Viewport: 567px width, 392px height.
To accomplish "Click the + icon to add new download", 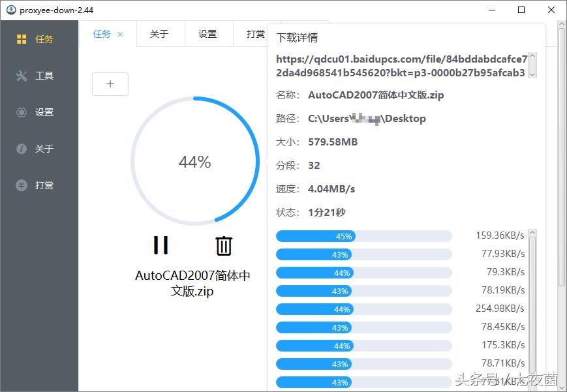I will [x=110, y=83].
